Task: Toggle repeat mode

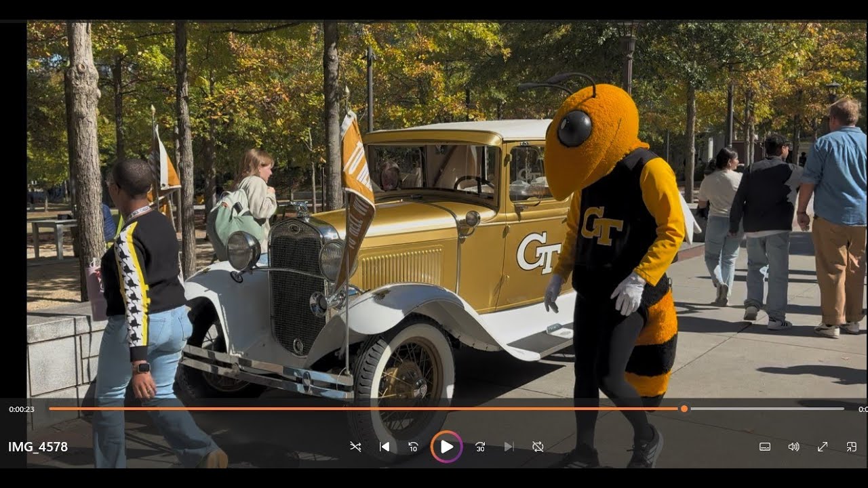Action: click(x=538, y=447)
